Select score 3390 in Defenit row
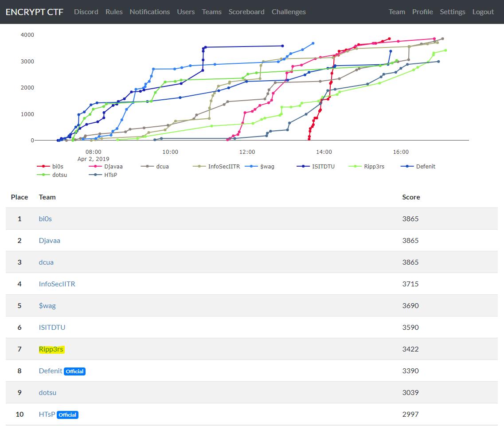 (410, 371)
